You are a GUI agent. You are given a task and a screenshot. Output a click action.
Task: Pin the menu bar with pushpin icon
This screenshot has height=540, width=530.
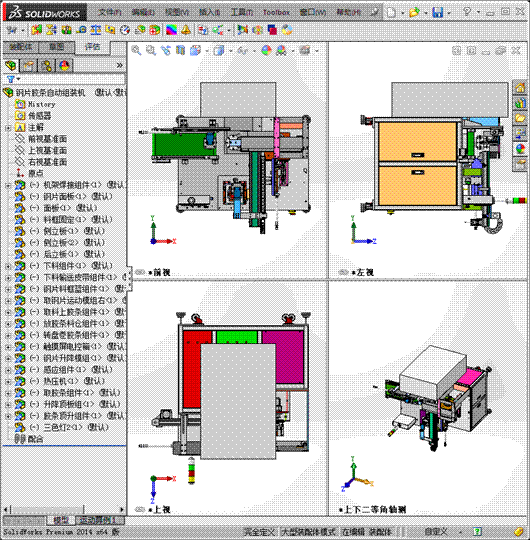point(374,12)
